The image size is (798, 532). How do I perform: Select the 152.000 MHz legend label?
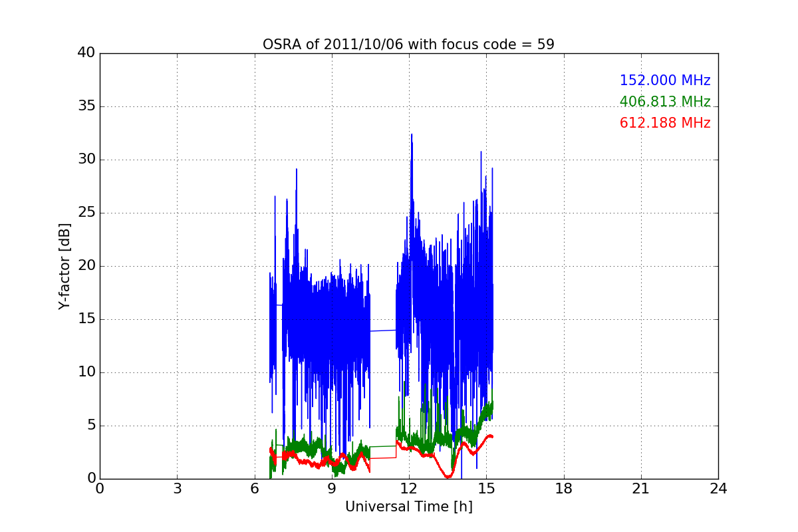pyautogui.click(x=665, y=80)
